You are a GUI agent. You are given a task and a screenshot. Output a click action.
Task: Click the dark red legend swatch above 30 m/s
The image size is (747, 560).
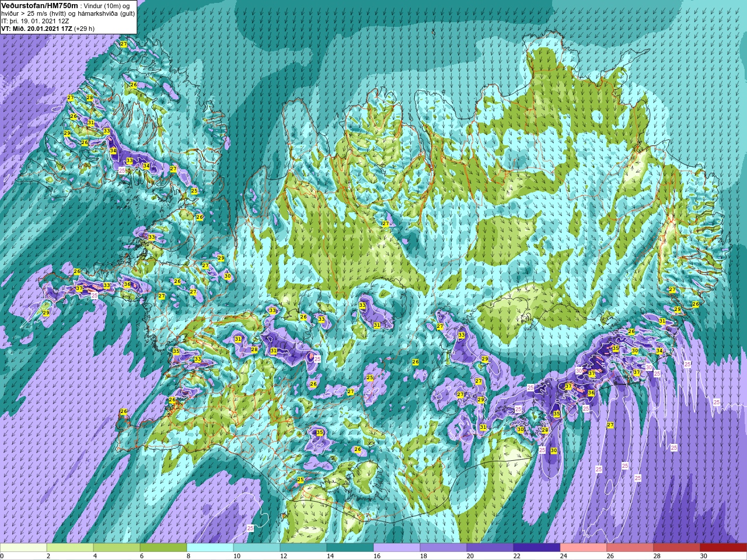coord(724,548)
